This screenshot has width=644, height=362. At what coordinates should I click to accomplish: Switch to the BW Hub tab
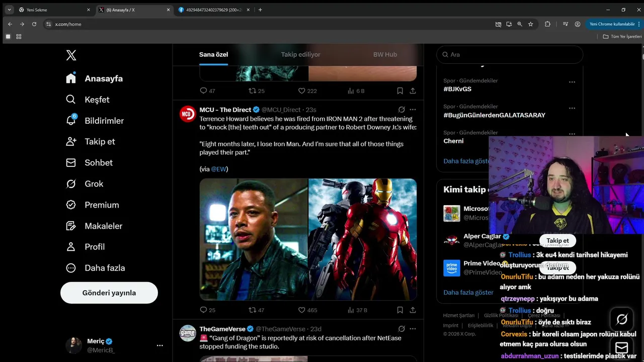click(x=385, y=54)
